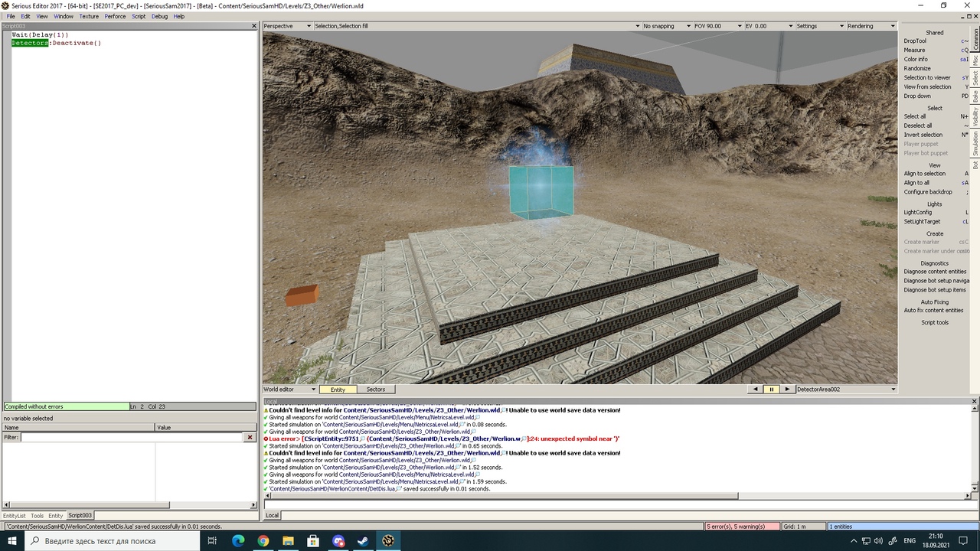Switch to the Sectors mode tab

(x=376, y=390)
